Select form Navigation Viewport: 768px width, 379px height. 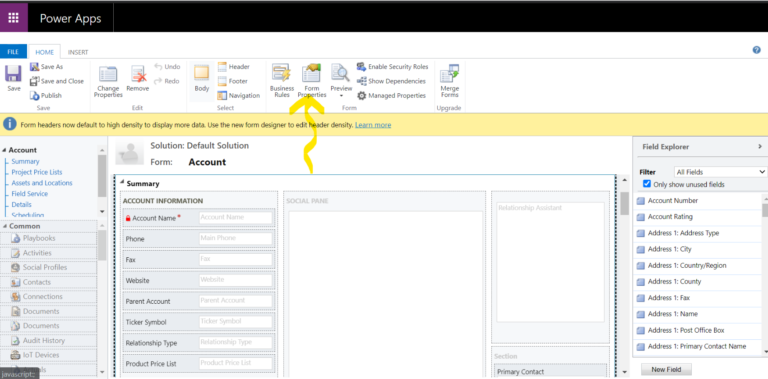click(x=239, y=95)
